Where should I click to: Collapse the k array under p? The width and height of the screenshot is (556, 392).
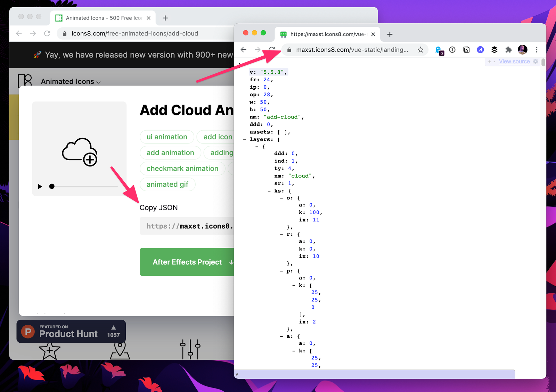coord(294,285)
